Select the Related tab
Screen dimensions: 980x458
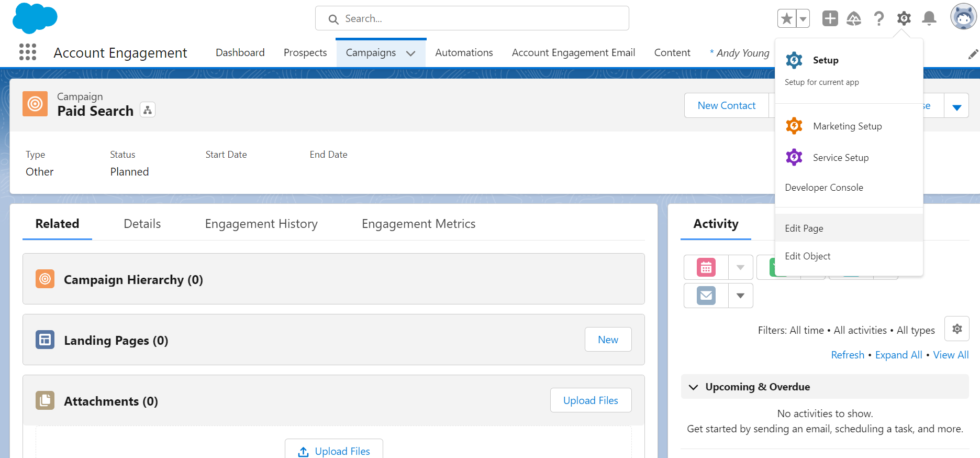tap(57, 224)
